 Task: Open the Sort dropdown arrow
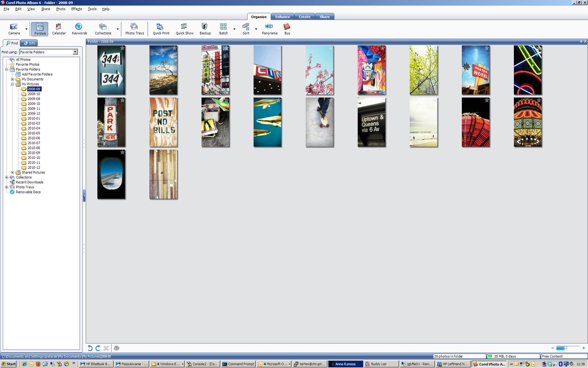click(x=256, y=29)
